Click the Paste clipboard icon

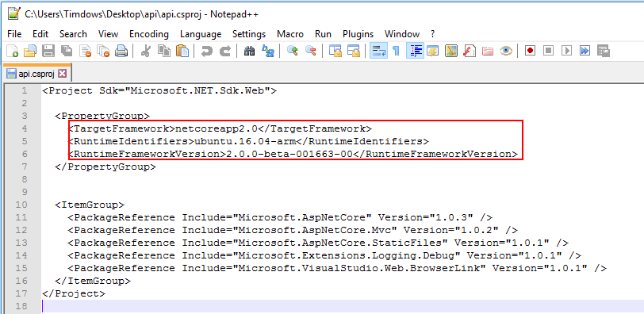[182, 51]
